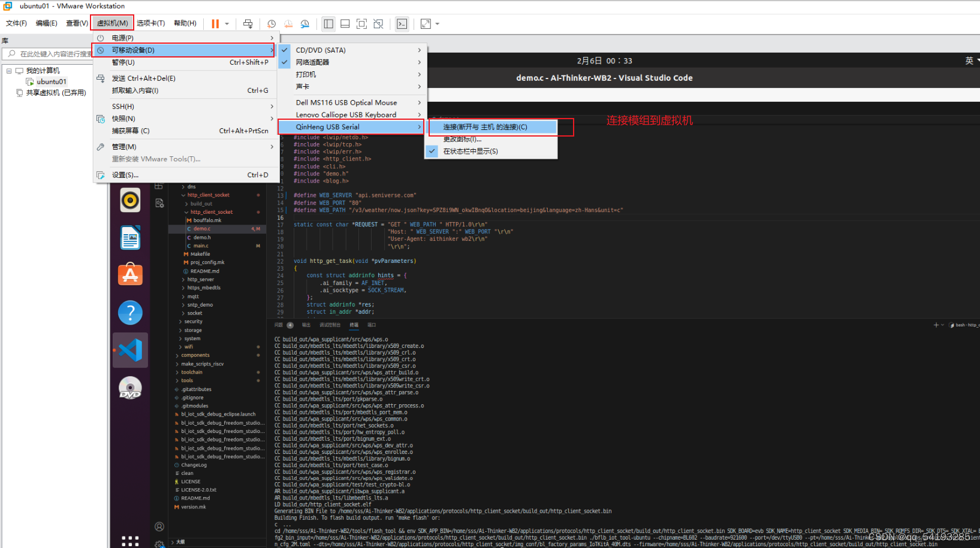
Task: Click the DVD disc icon in dock
Action: [130, 387]
